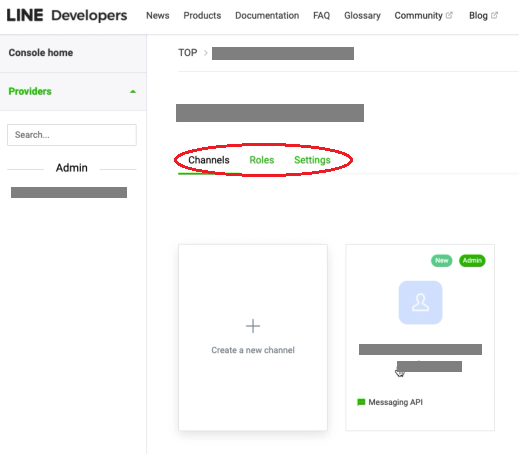
Task: Click TOP in the breadcrumb
Action: point(188,53)
